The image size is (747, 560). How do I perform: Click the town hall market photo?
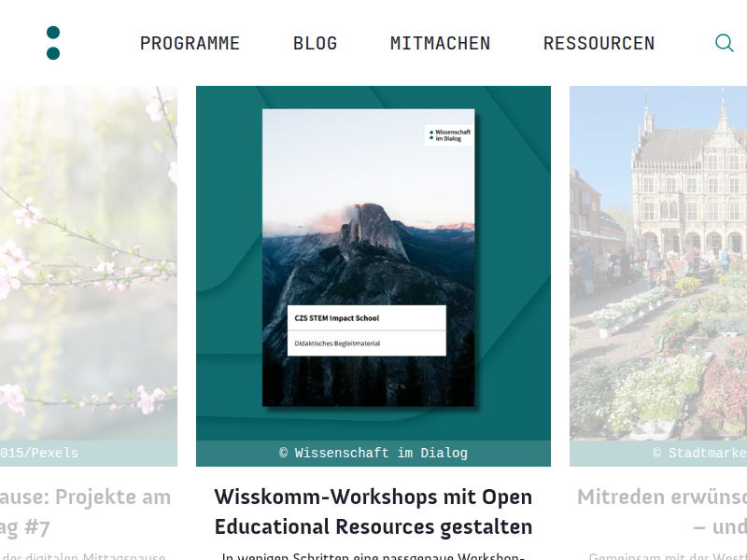point(658,261)
